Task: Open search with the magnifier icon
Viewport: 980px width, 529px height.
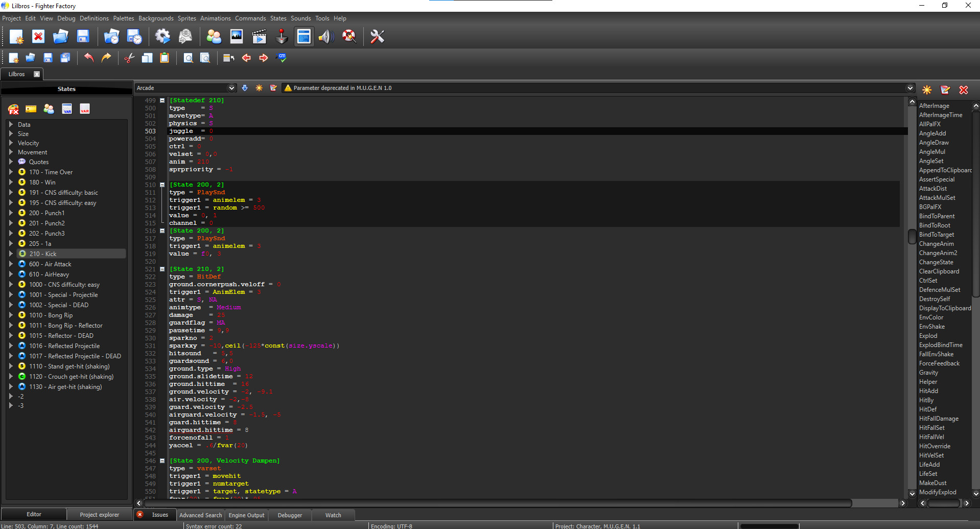Action: [x=188, y=58]
